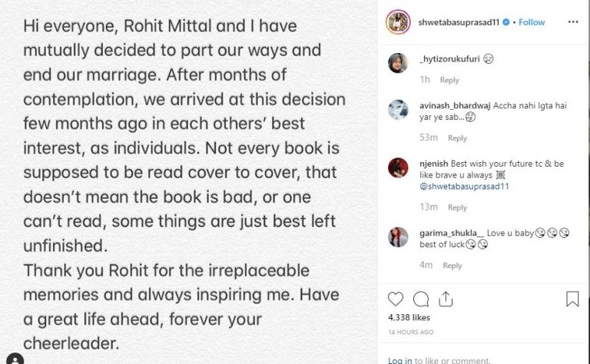Click Log in link to comment

pos(399,360)
